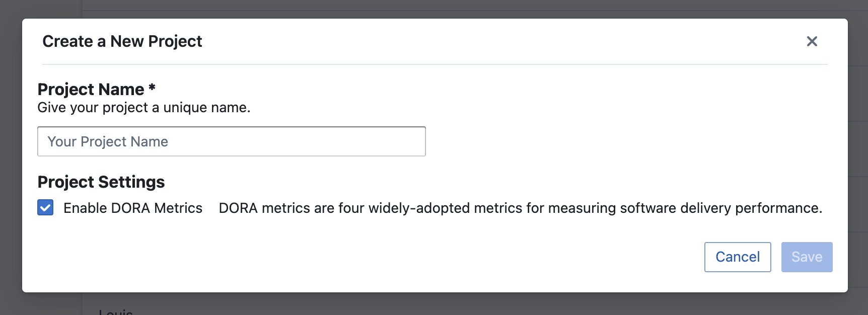Screen dimensions: 868x315
Task: Click the Project Settings heading
Action: (x=101, y=182)
